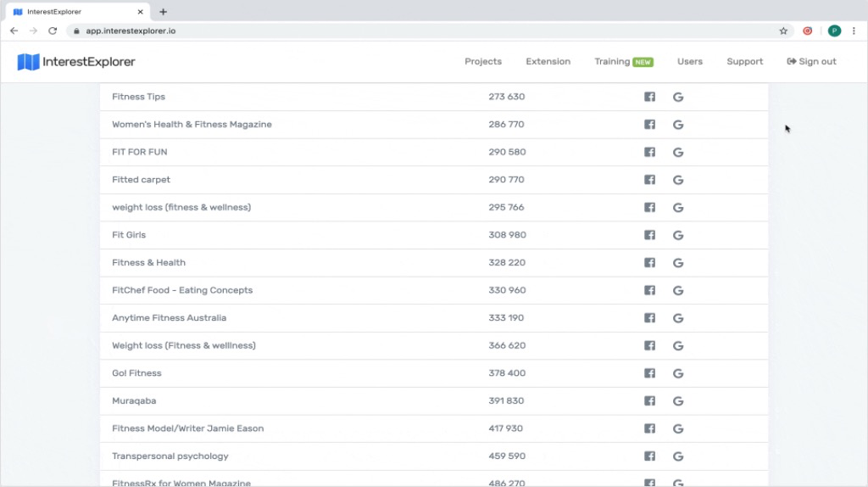
Task: Open the Support page
Action: (x=744, y=61)
